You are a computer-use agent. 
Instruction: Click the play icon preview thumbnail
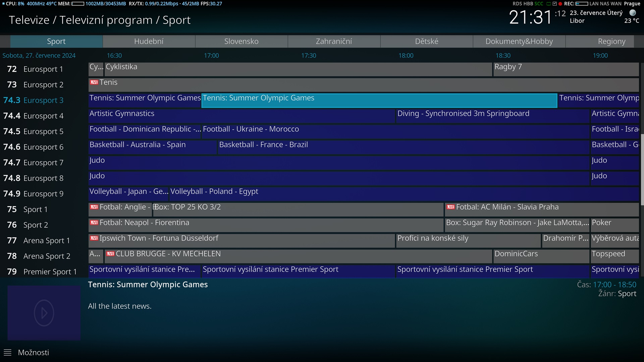pos(44,313)
